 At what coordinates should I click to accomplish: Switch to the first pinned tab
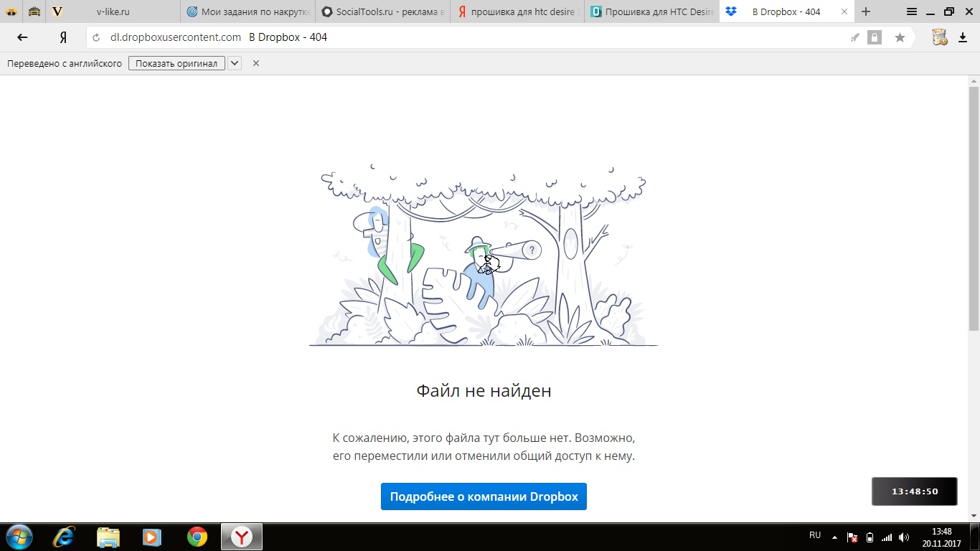11,11
